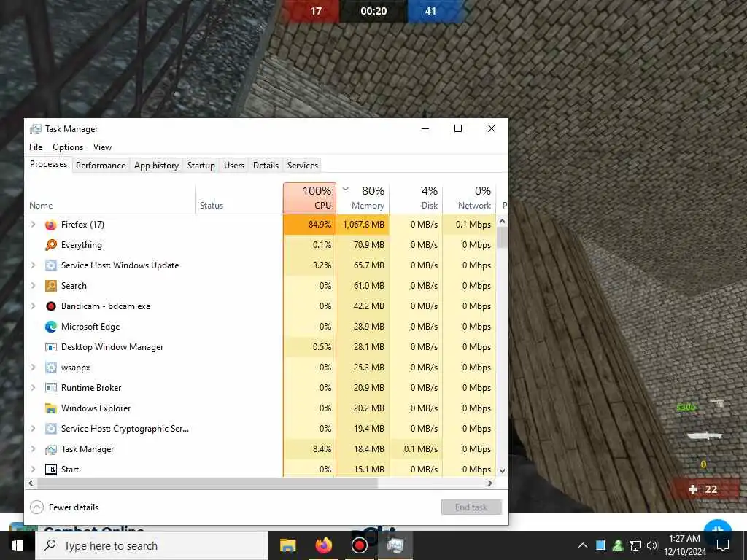
Task: Switch to the App history tab
Action: point(156,166)
